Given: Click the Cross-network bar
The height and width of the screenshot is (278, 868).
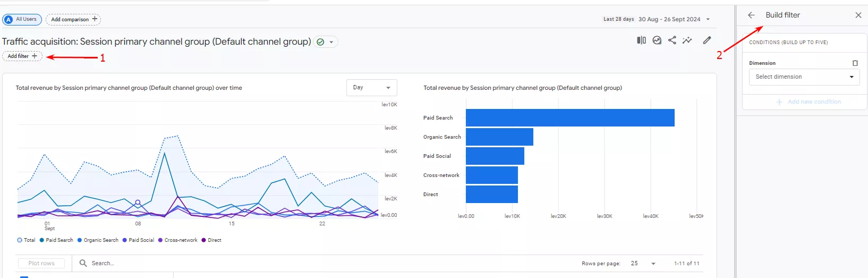Looking at the screenshot, I should [492, 175].
